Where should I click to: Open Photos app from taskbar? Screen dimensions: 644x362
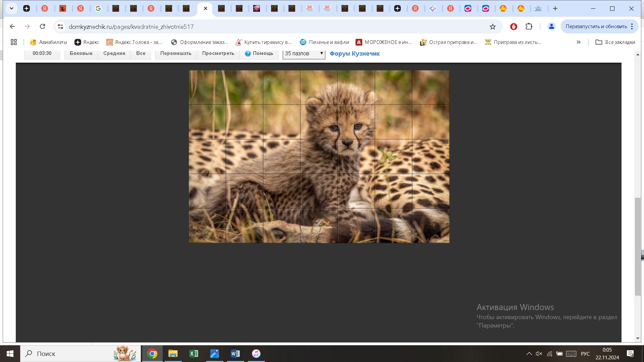(x=215, y=354)
